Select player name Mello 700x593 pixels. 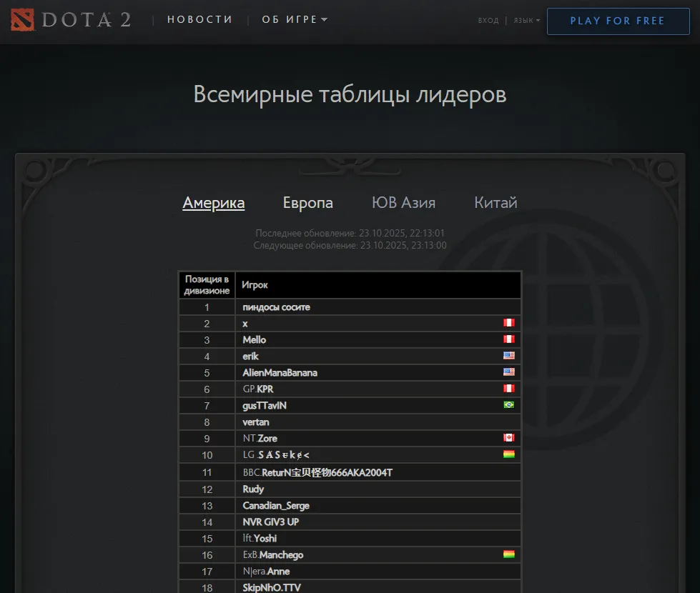coord(254,340)
